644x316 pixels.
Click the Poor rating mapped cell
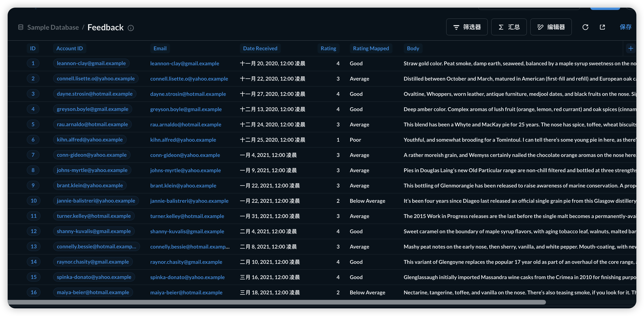coord(355,140)
